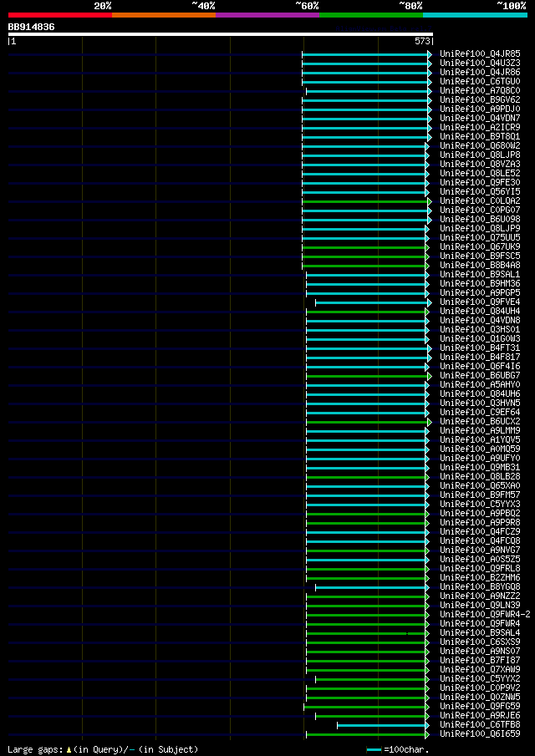This screenshot has height=756, width=535.
Task: Click the short cyan alignment bar for C6TFB8
Action: coord(382,725)
